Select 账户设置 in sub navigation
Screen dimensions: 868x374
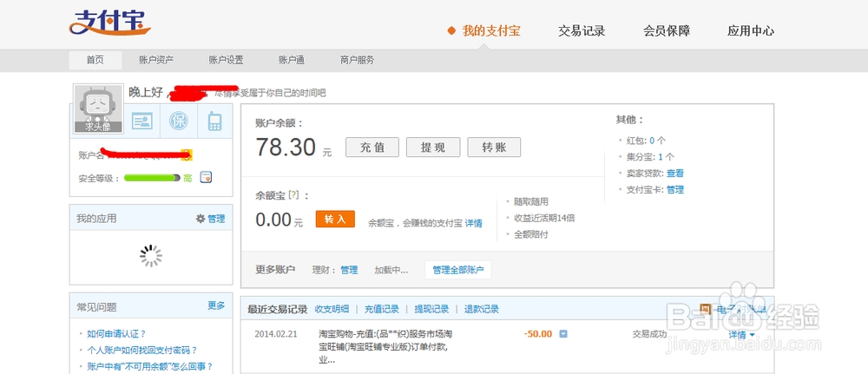226,60
